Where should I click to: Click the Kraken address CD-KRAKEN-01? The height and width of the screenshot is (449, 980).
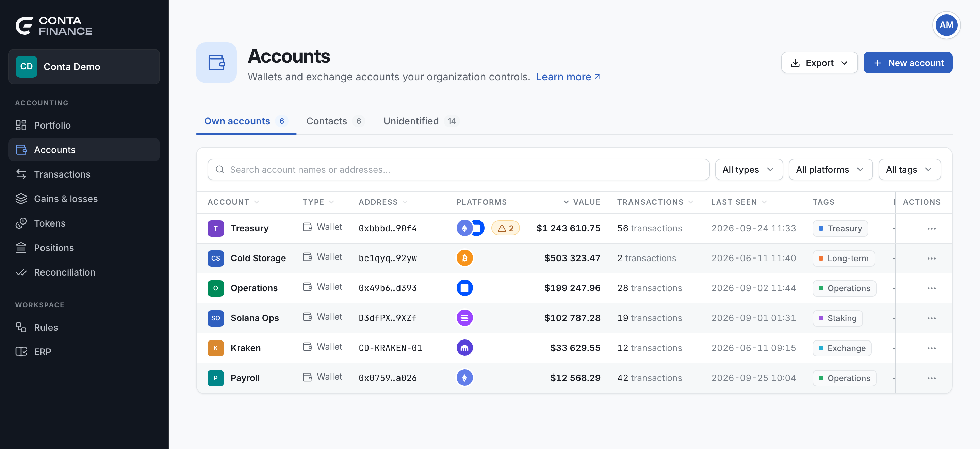click(390, 348)
